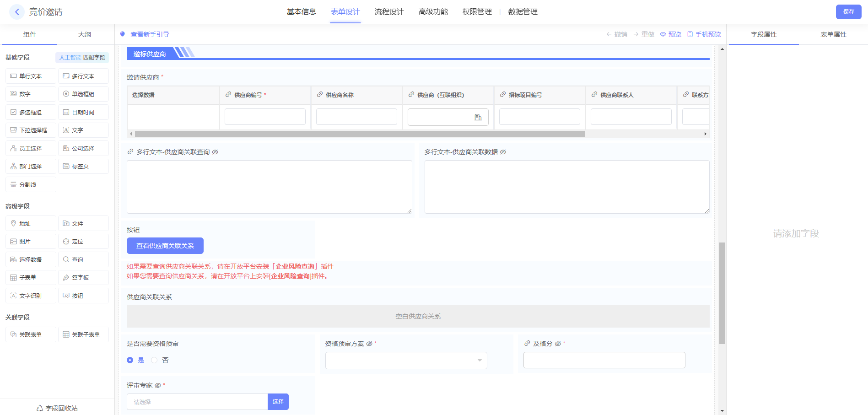The image size is (868, 415).
Task: Click the 保存 save button
Action: (848, 12)
